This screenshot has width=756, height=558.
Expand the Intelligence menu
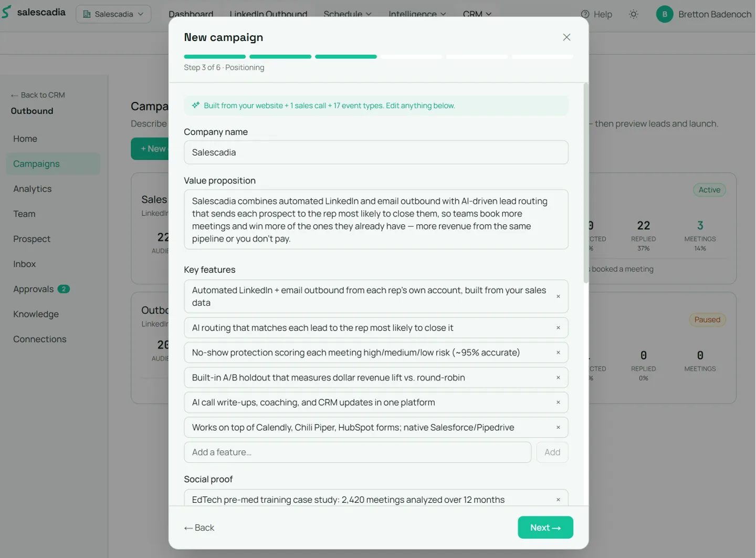417,14
